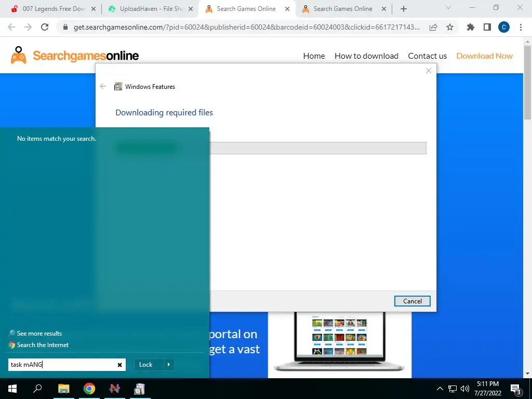Open File Explorer from taskbar
The height and width of the screenshot is (399, 532).
63,389
